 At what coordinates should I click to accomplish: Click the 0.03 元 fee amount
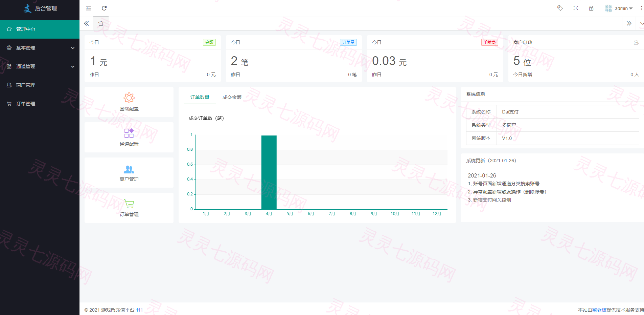pyautogui.click(x=389, y=61)
